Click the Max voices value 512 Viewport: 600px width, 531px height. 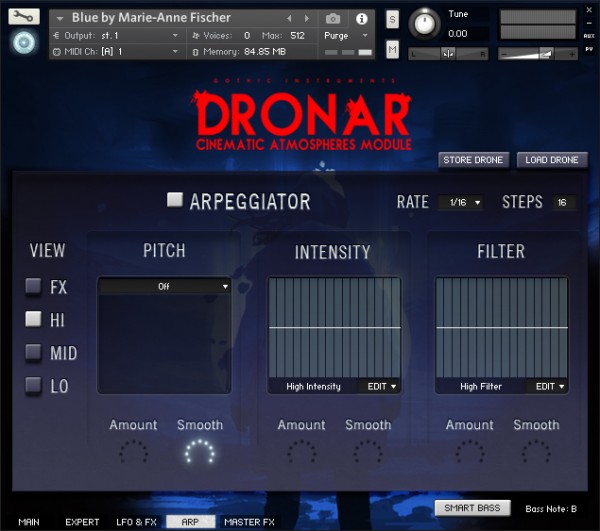coord(297,36)
